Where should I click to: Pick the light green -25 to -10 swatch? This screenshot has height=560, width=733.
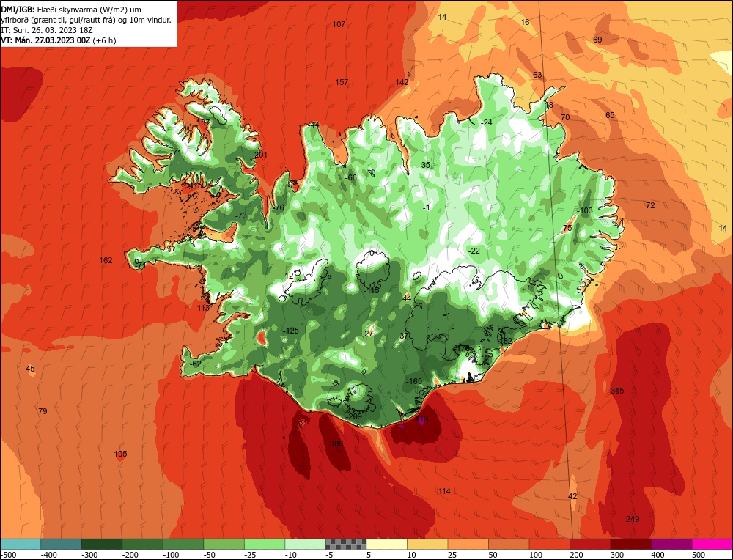click(265, 544)
